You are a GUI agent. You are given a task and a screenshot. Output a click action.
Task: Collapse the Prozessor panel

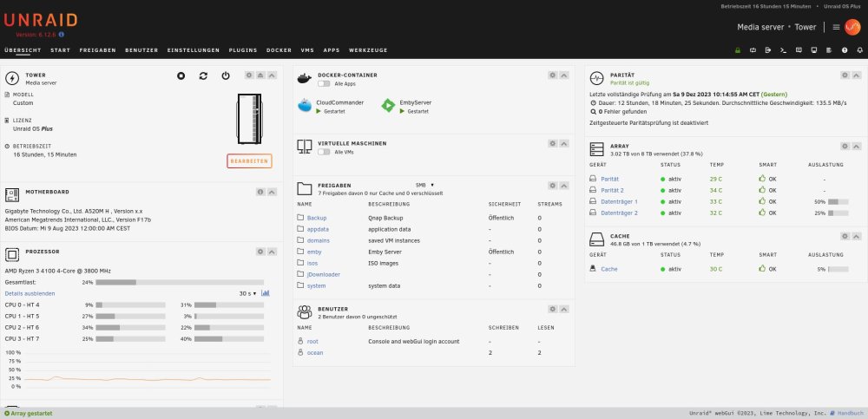[272, 252]
